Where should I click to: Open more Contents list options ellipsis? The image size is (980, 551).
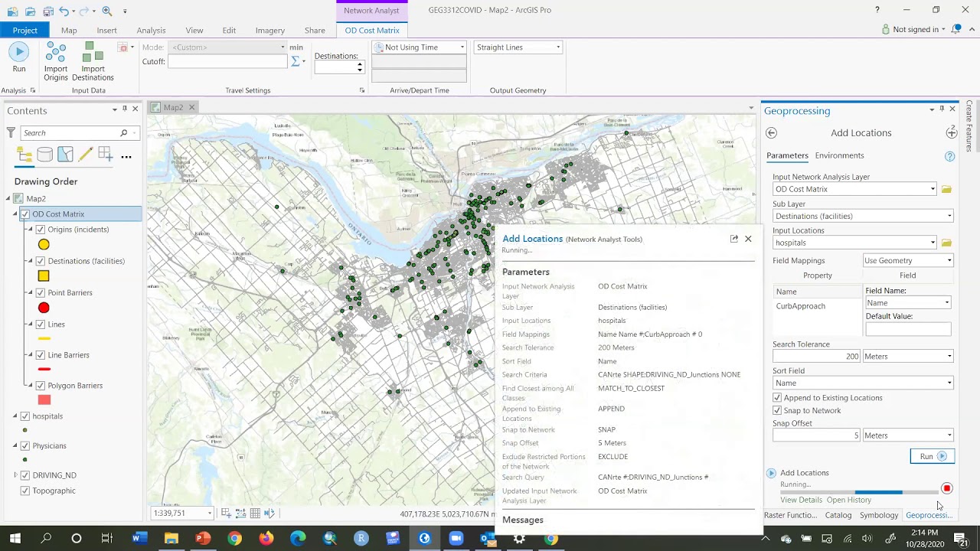click(126, 157)
